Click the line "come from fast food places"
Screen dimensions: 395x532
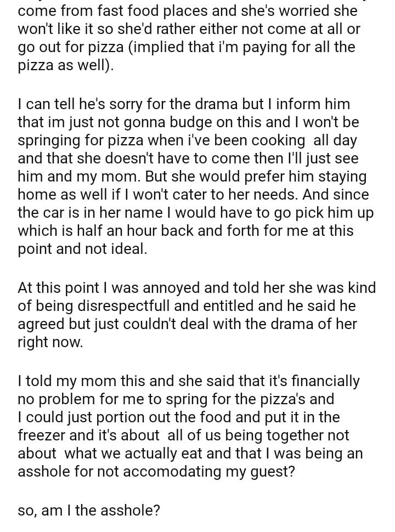click(x=188, y=10)
